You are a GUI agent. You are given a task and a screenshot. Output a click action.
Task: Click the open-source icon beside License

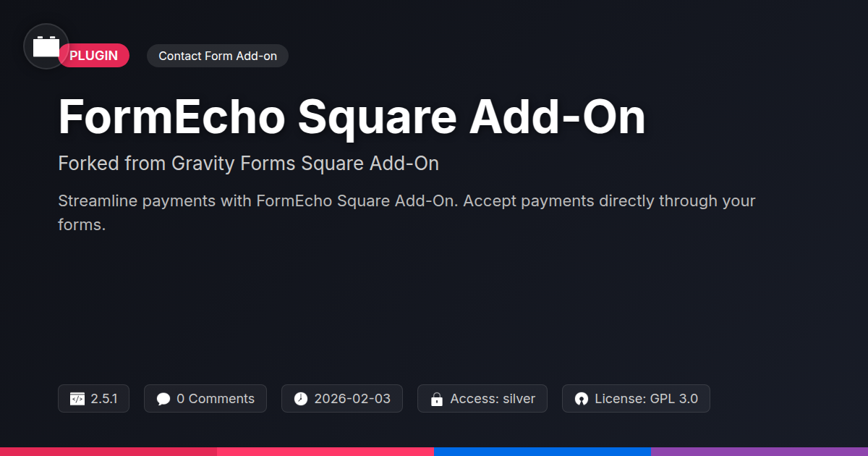[582, 399]
